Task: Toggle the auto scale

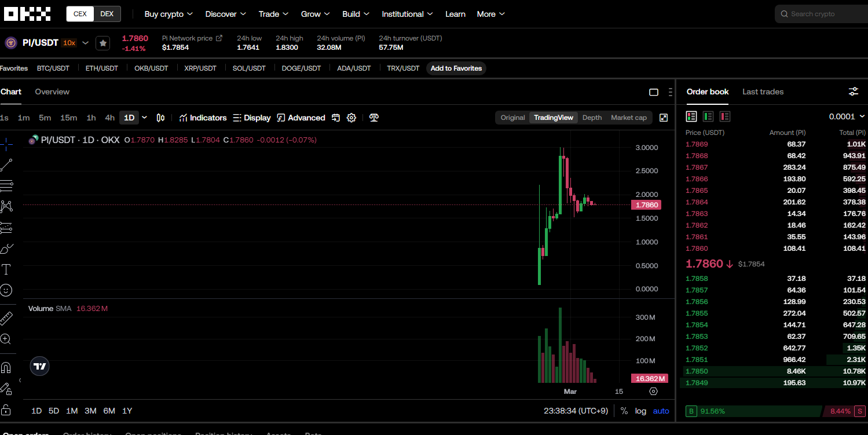Action: (x=661, y=411)
